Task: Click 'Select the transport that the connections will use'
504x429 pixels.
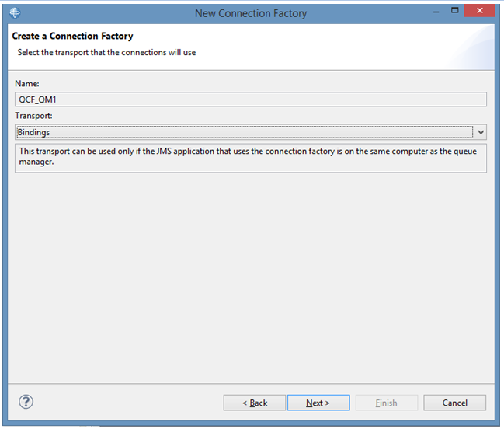Action: pyautogui.click(x=106, y=52)
